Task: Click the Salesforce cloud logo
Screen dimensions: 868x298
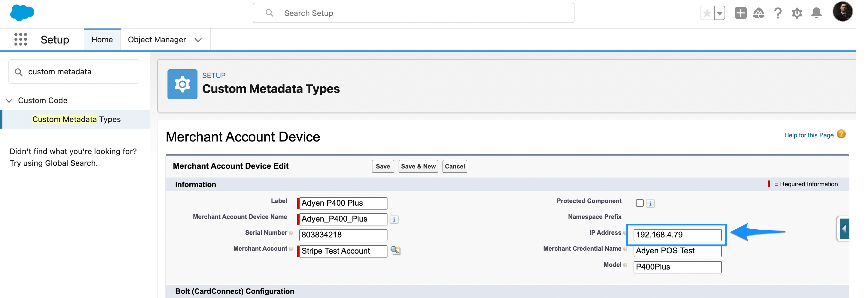Action: [22, 13]
